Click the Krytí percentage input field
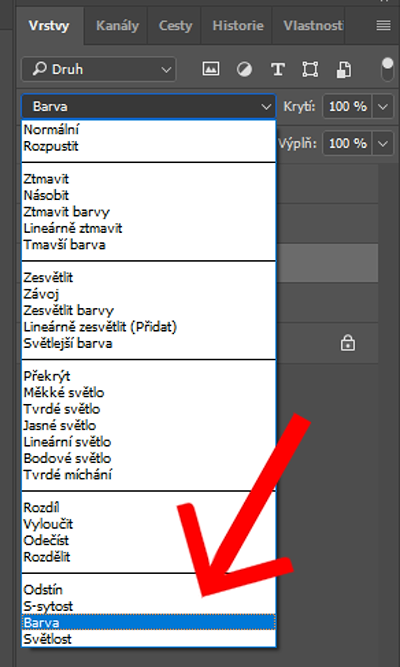 [348, 106]
